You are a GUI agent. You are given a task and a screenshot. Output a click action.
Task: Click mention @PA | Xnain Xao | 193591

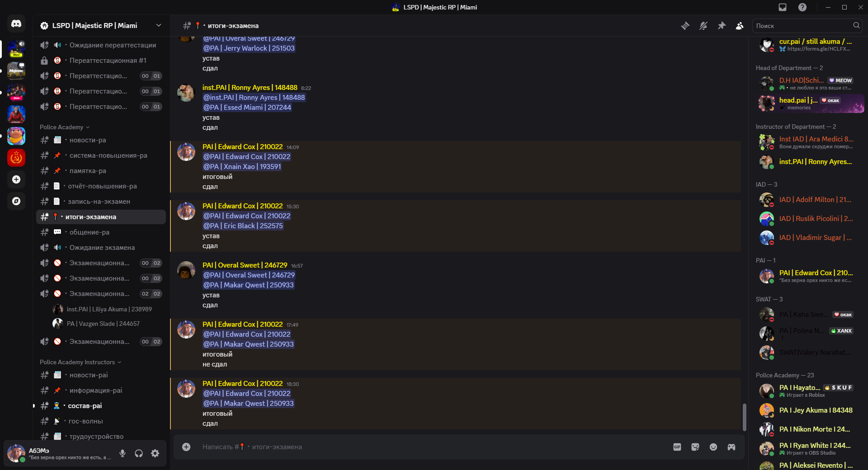242,167
